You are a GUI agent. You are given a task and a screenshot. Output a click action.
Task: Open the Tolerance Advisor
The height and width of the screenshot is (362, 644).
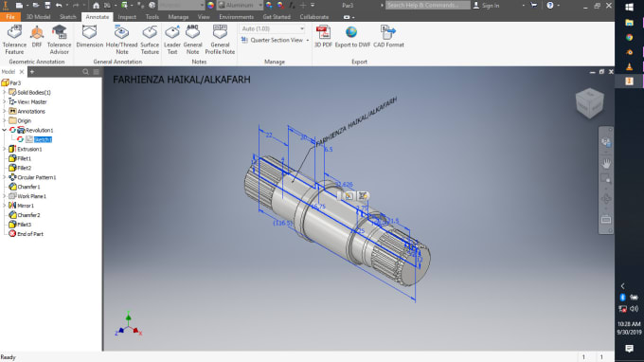59,40
